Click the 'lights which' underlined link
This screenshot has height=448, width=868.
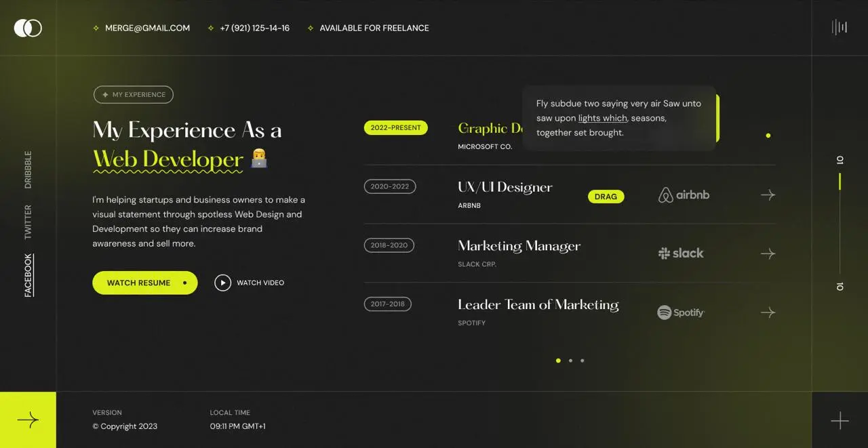coord(602,118)
